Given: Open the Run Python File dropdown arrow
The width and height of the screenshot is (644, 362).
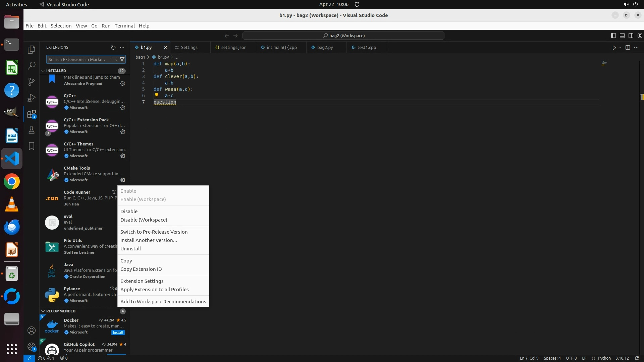Looking at the screenshot, I should 620,48.
